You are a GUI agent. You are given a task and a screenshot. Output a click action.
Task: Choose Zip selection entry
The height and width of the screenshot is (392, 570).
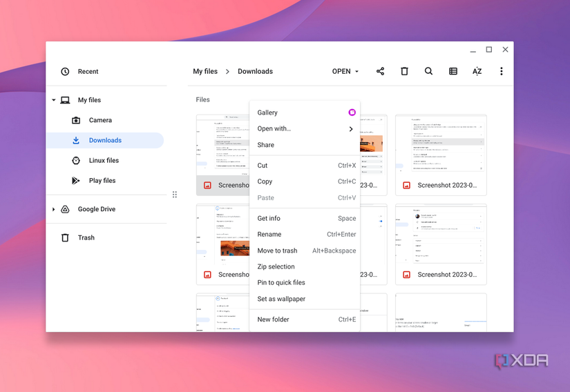pyautogui.click(x=305, y=267)
